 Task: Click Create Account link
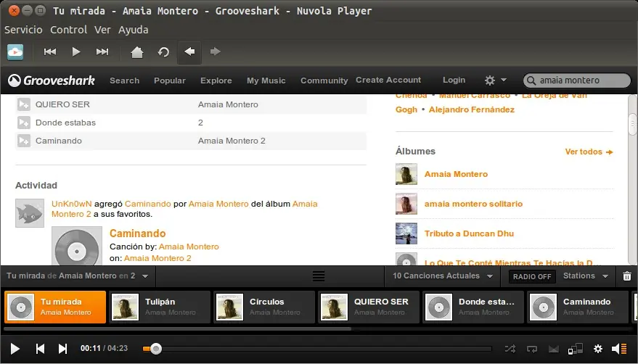388,80
